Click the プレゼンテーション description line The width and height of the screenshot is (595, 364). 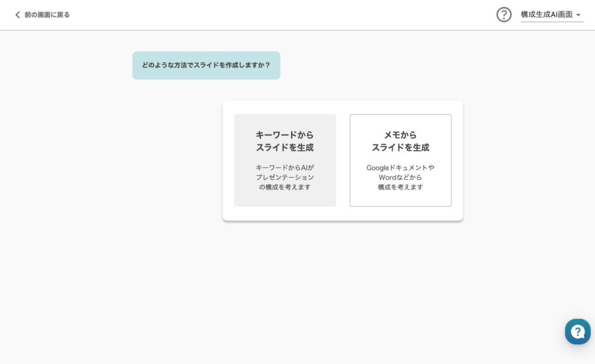pyautogui.click(x=285, y=177)
